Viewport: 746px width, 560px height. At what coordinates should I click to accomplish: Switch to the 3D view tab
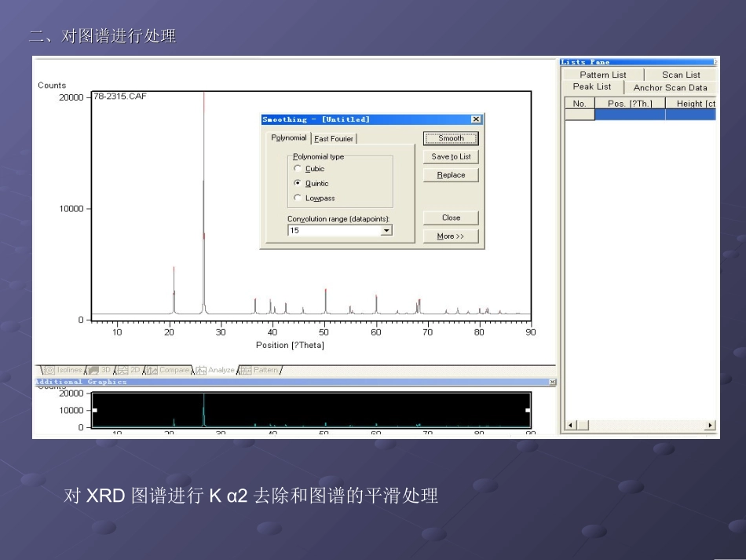[100, 370]
